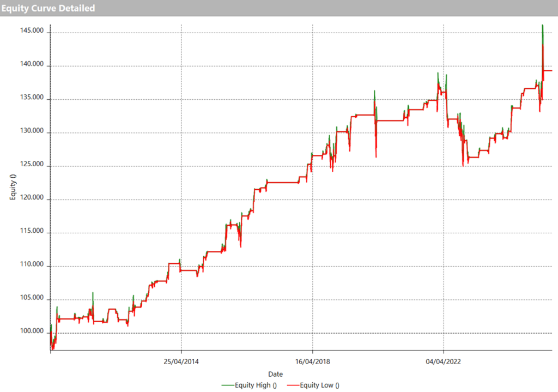
Task: Click the 145.000 axis value
Action: click(x=32, y=31)
